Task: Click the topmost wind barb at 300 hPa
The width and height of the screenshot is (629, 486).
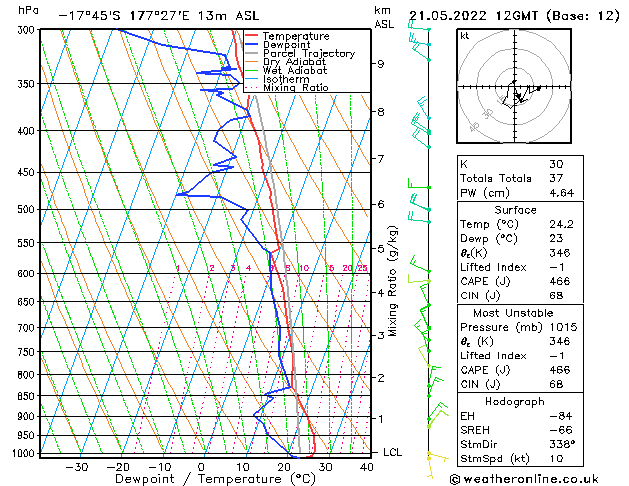Action: point(419,26)
